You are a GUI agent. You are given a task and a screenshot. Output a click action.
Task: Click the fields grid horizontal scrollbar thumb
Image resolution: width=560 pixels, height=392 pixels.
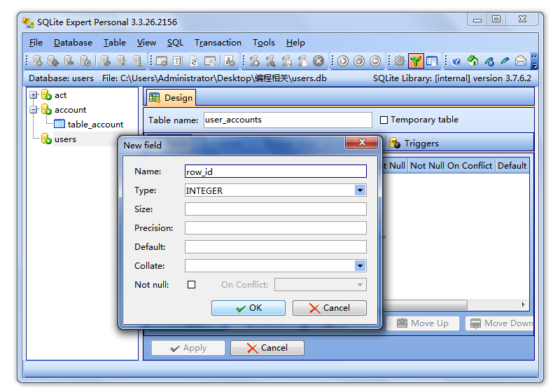425,305
